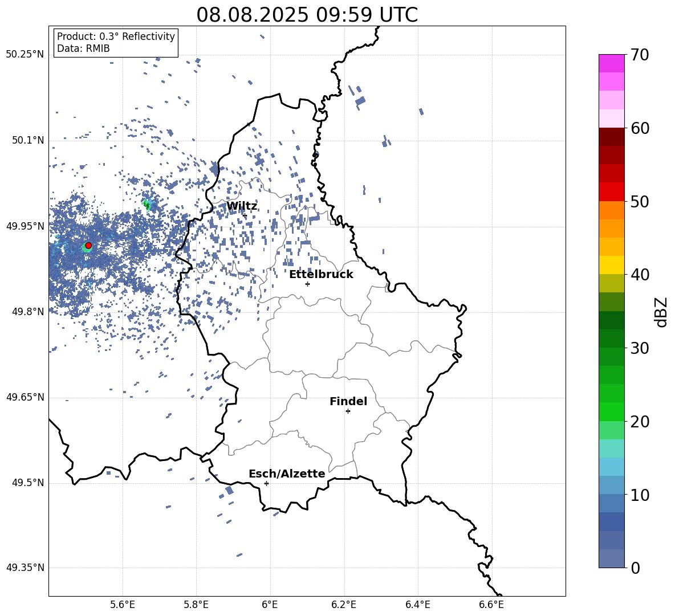The image size is (675, 616).
Task: Click the plus marker under Wiltz
Action: pos(245,215)
